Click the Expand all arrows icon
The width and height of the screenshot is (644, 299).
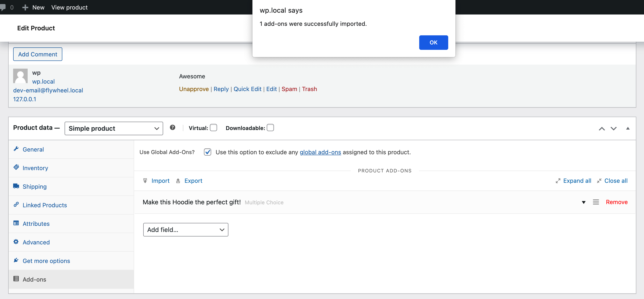point(558,181)
